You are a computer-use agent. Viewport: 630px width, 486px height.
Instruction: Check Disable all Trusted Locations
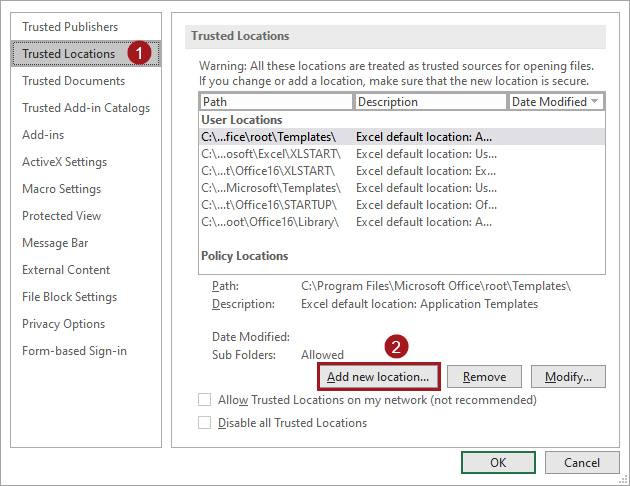click(205, 423)
